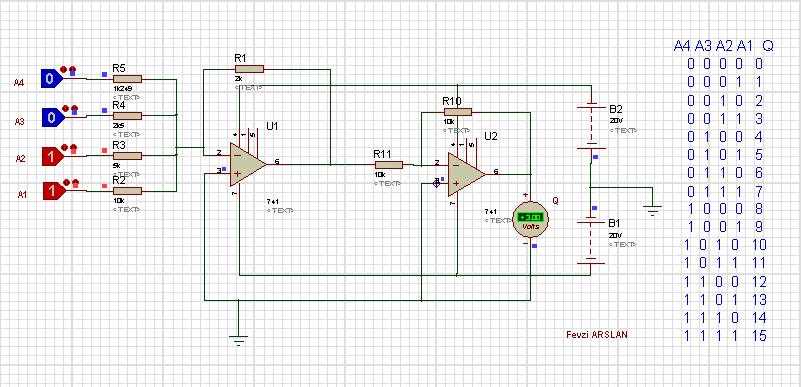Select ground symbol below U1
The image size is (801, 387).
pos(238,341)
